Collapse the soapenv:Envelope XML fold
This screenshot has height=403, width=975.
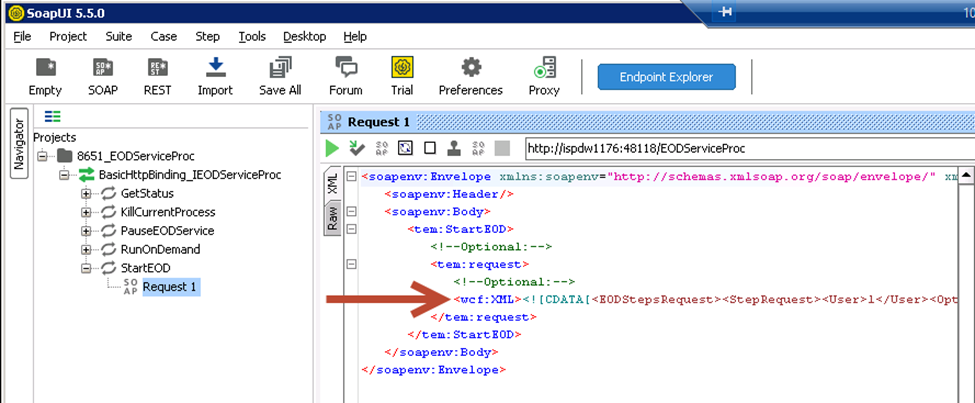coord(351,176)
